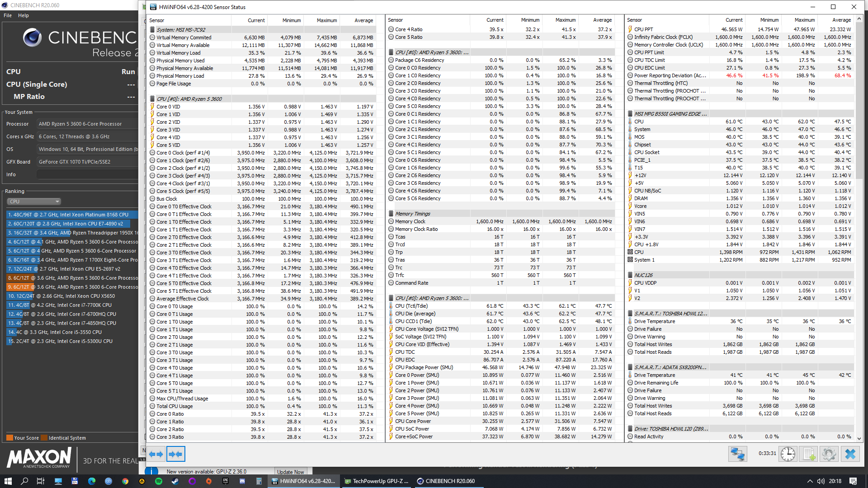Select ranking entry Intel Xeon Platinum 8168 CPU
The height and width of the screenshot is (488, 868).
pos(72,215)
